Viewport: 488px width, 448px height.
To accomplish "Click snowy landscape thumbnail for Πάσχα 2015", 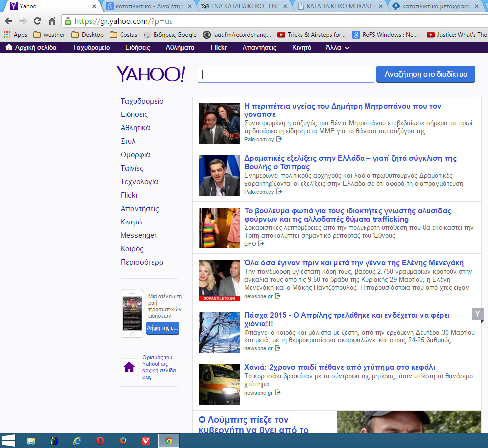I will (219, 333).
